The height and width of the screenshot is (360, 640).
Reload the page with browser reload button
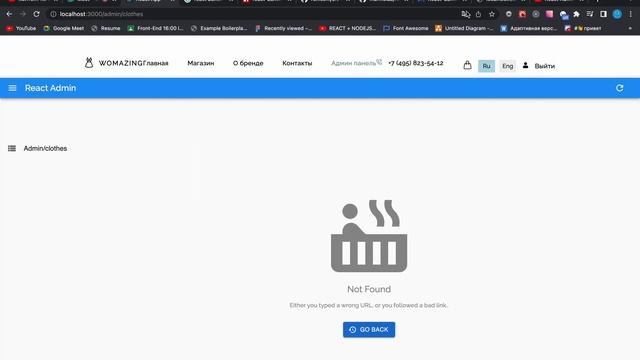coord(36,14)
